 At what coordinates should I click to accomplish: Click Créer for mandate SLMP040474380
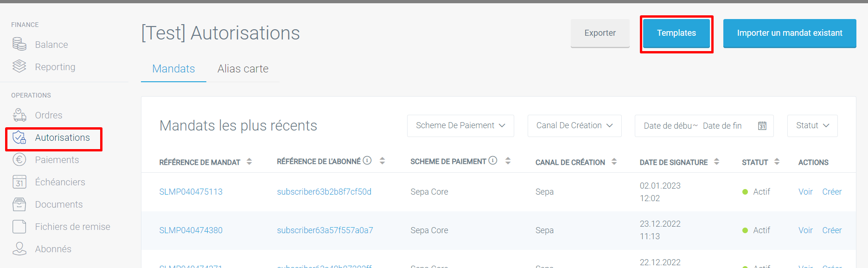point(832,230)
